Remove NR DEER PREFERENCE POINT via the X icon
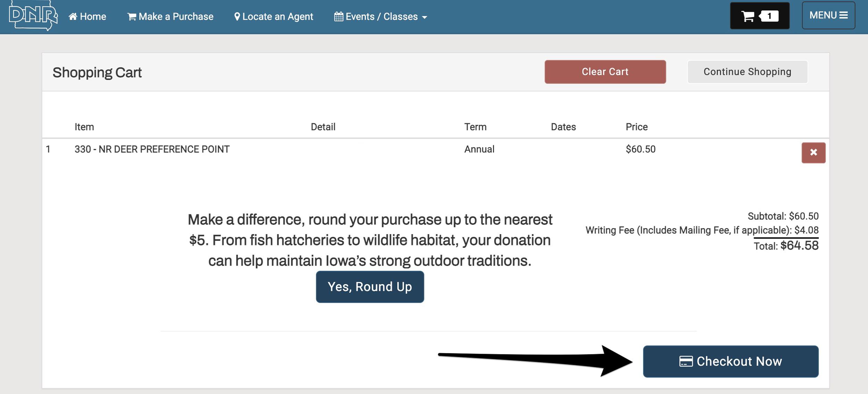868x394 pixels. [814, 152]
